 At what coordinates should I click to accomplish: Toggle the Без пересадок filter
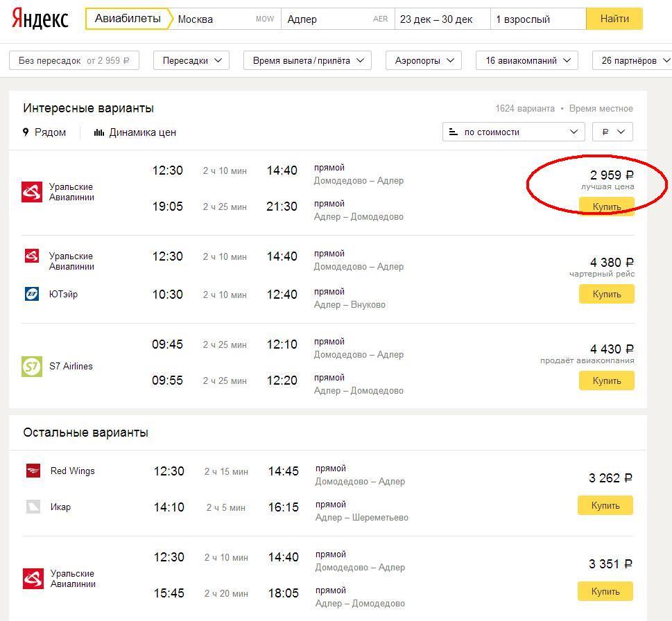tap(74, 60)
